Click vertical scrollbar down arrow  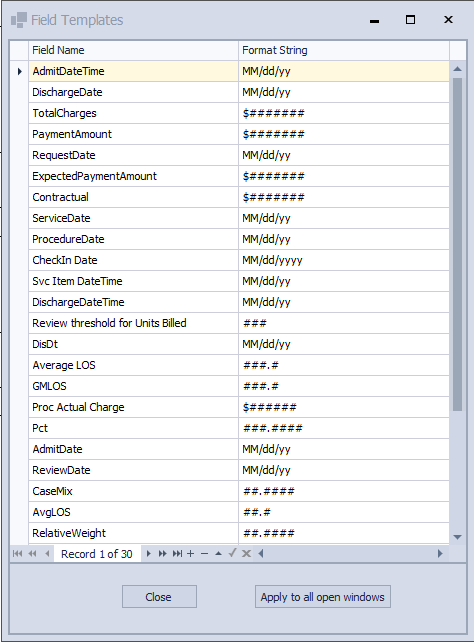pos(458,537)
